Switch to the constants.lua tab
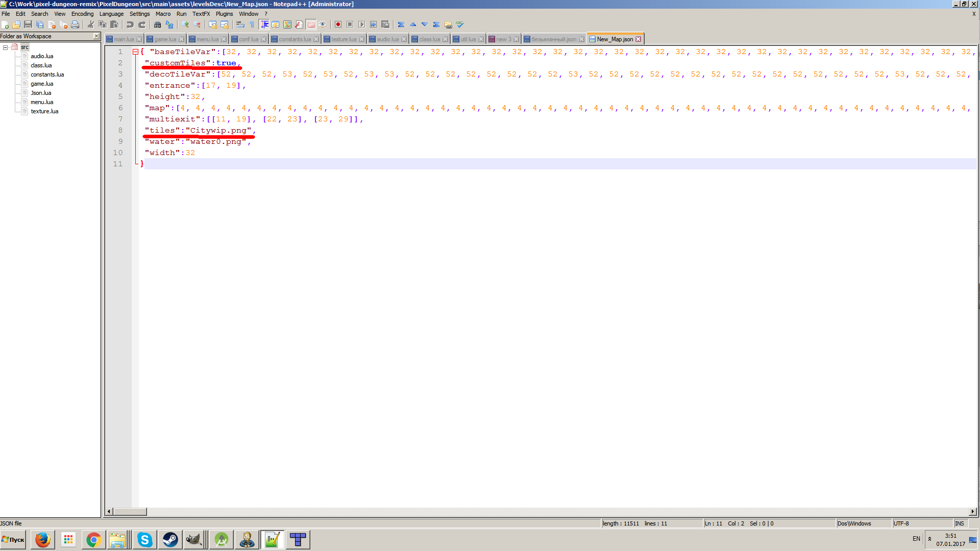 (295, 39)
